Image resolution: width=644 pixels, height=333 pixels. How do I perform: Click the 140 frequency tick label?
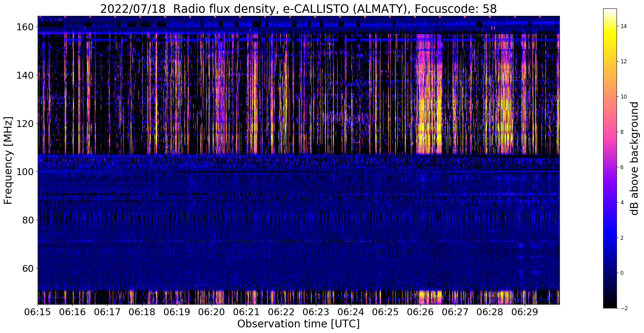tap(26, 75)
